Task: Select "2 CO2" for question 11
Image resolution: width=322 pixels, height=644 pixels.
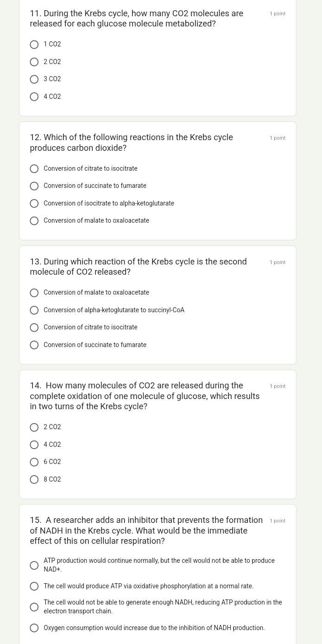Action: [34, 62]
